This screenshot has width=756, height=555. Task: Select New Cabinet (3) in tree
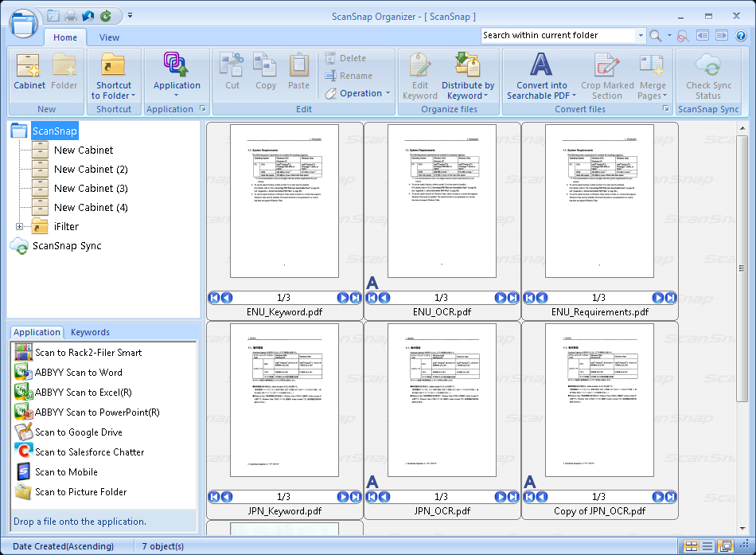tap(91, 189)
